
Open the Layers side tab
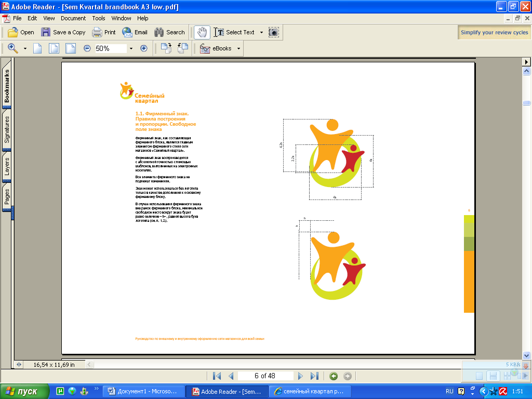[x=7, y=167]
